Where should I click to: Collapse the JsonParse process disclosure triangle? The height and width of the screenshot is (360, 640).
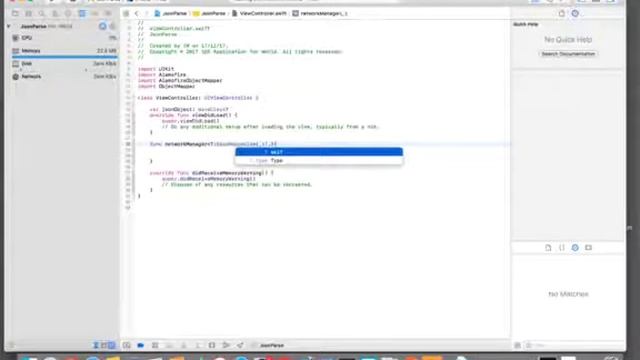point(9,26)
